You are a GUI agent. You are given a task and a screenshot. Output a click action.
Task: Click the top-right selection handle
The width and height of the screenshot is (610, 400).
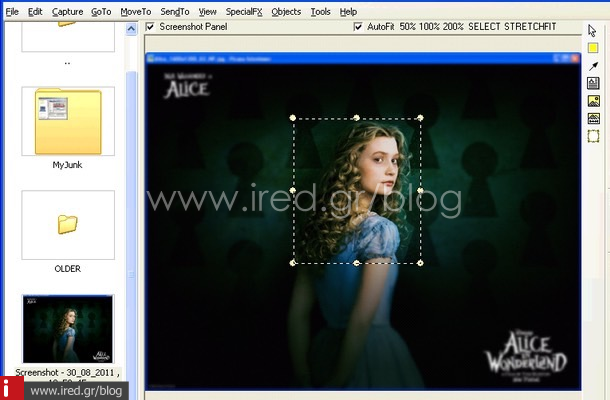[420, 118]
